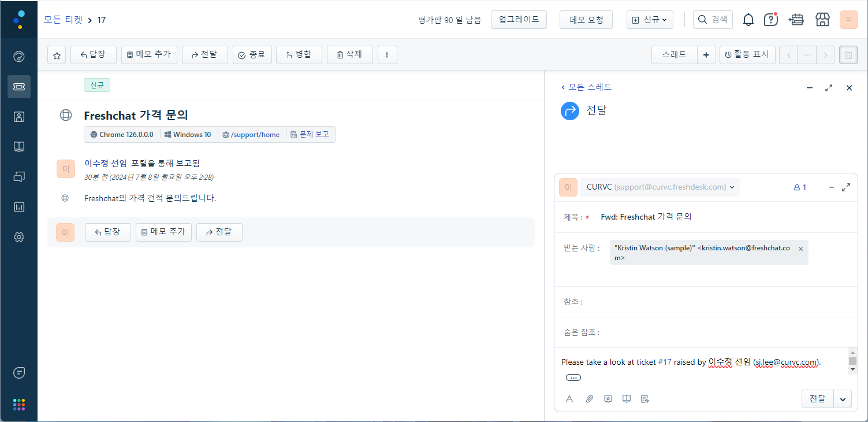Click 전달 in the top ticket toolbar
The height and width of the screenshot is (422, 868).
tap(204, 55)
